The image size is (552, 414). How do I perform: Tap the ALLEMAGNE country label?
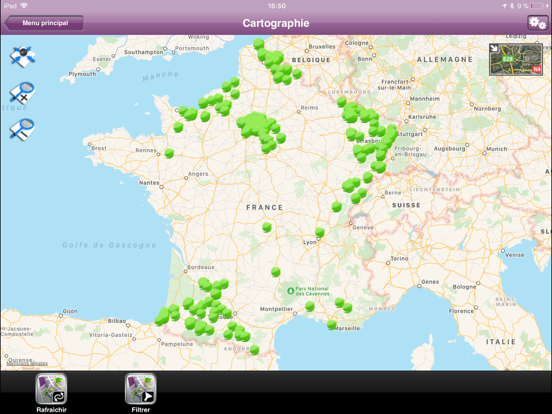pos(445,59)
